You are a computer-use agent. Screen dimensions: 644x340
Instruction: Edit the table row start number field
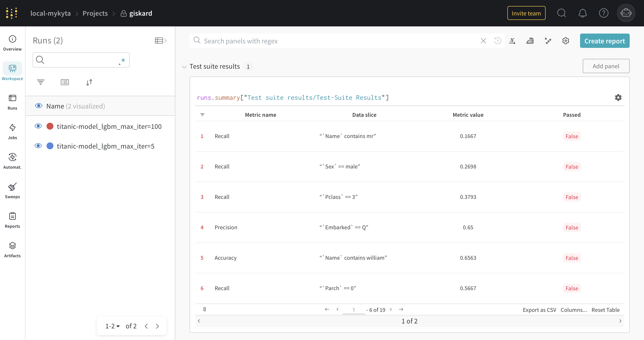tap(354, 310)
